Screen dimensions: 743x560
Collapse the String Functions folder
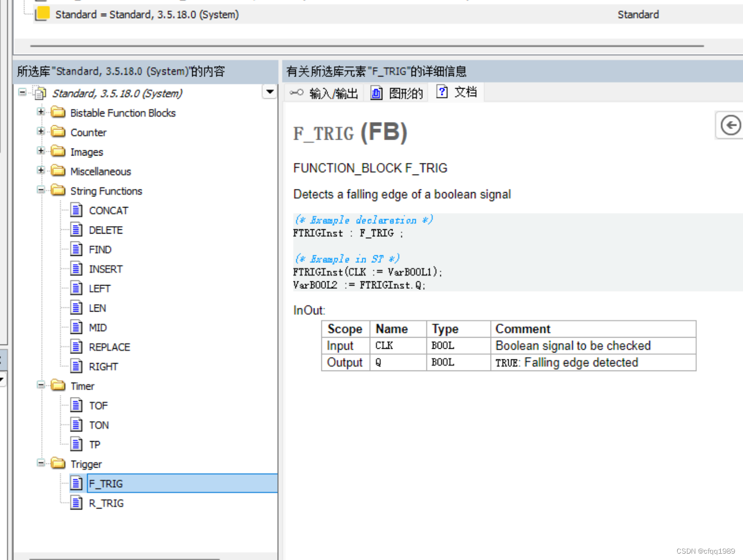(x=41, y=190)
